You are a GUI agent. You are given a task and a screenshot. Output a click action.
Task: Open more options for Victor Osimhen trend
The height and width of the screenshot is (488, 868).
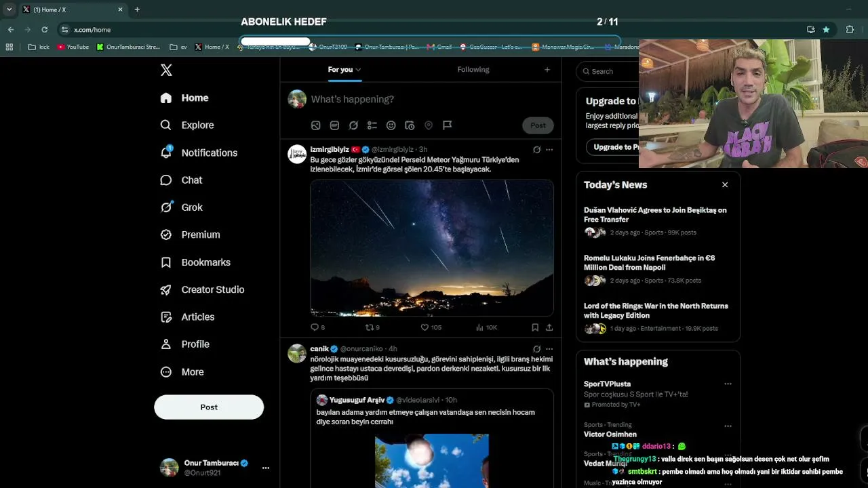(728, 426)
